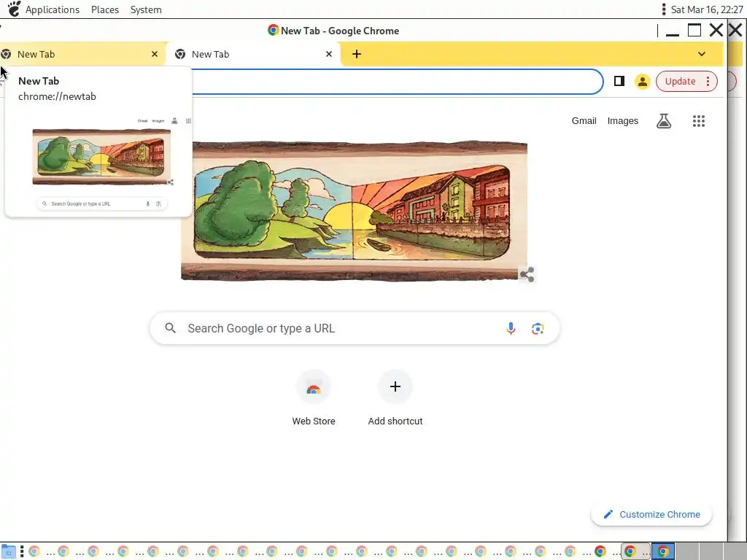Select the blue highlighted workspace in the switcher
747x560 pixels.
coord(663,552)
